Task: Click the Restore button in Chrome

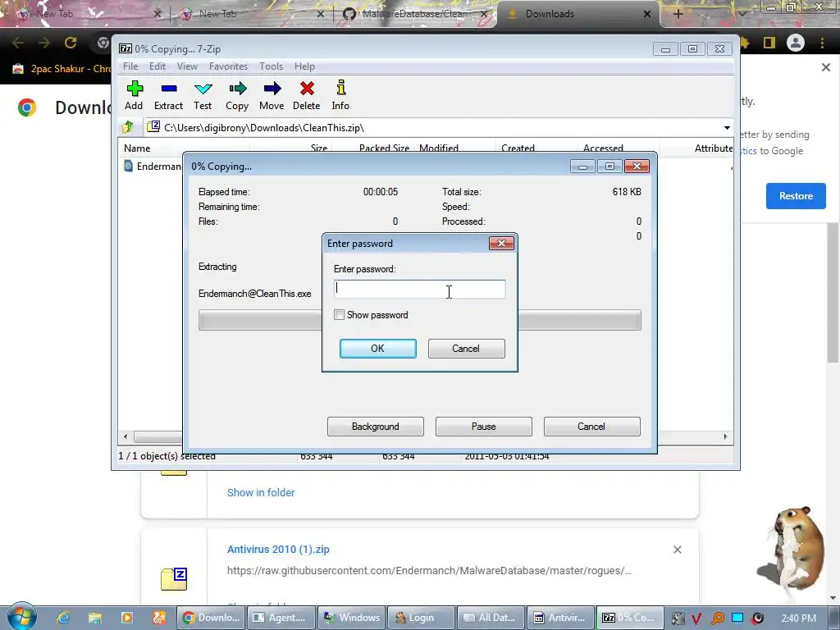Action: (796, 196)
